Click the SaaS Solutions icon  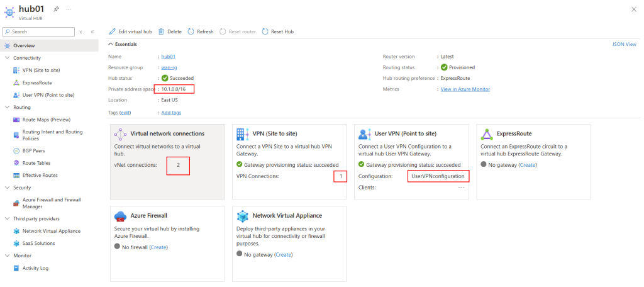coord(16,244)
